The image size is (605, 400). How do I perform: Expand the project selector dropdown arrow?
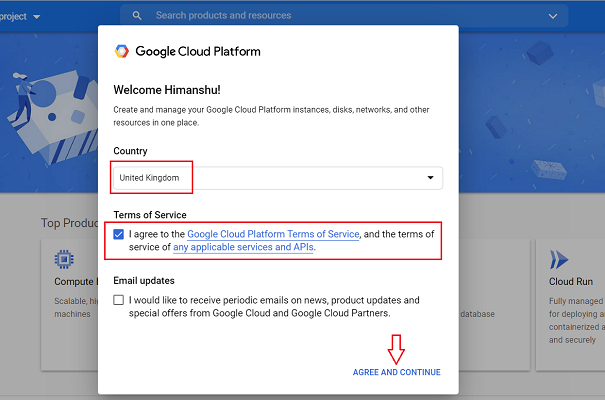[x=37, y=17]
